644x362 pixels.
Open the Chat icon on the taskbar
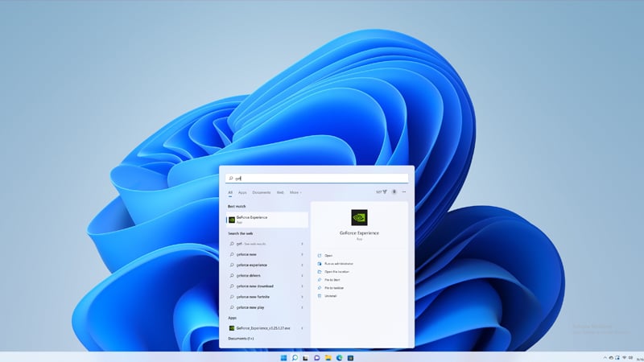point(316,356)
